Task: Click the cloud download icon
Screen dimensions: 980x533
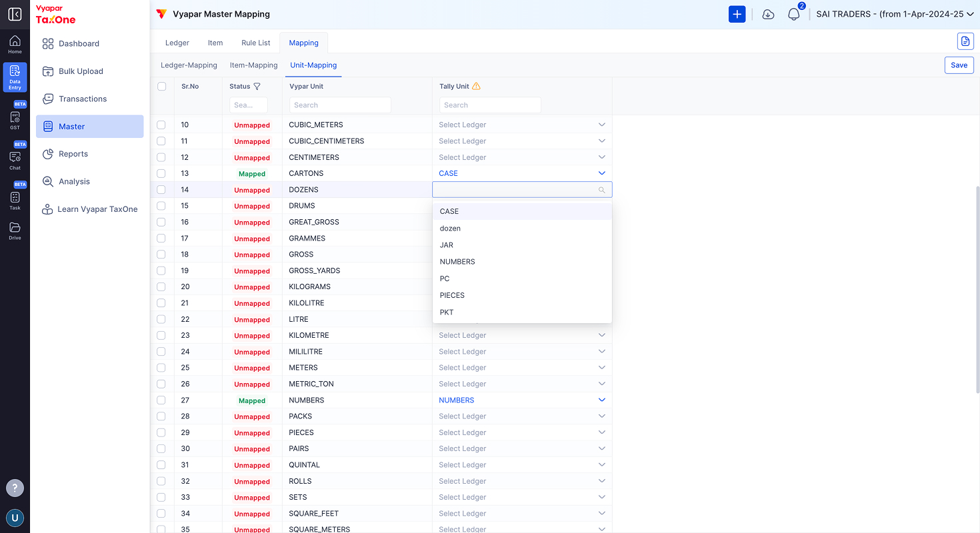Action: [768, 14]
